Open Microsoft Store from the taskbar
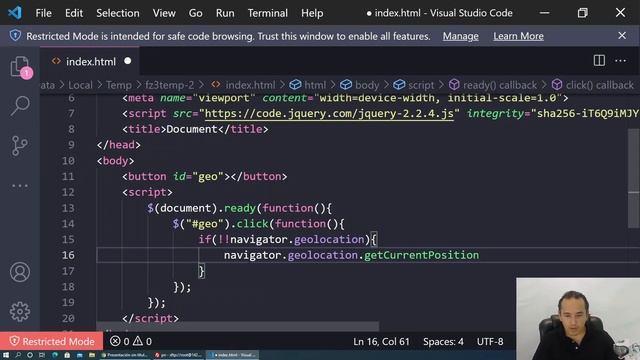This screenshot has height=360, width=640. point(67,355)
